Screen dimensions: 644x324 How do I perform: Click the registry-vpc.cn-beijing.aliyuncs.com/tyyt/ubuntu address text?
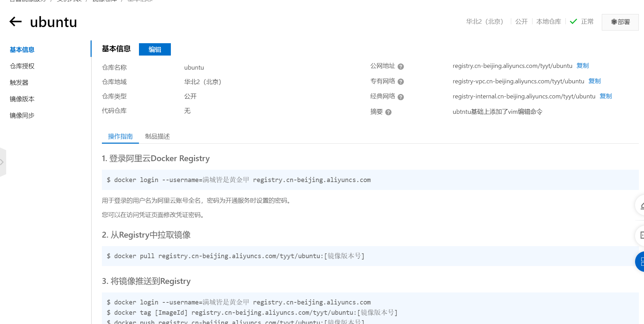point(518,81)
